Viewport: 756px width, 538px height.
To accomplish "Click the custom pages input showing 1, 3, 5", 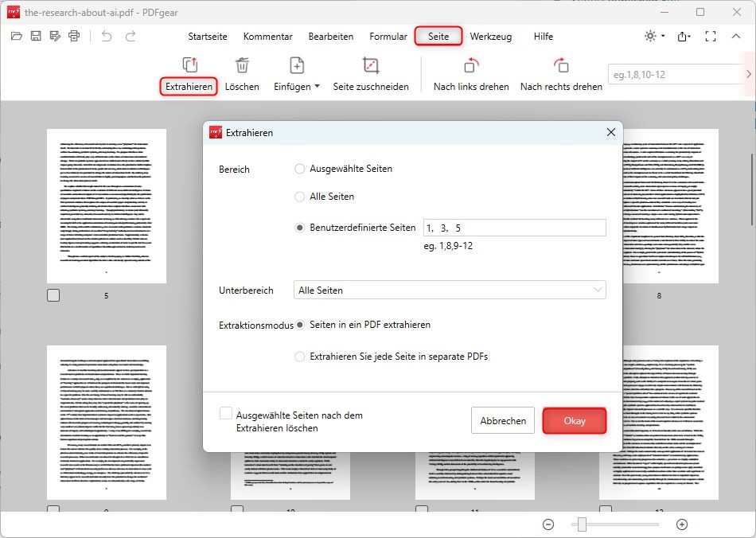I will (x=514, y=227).
